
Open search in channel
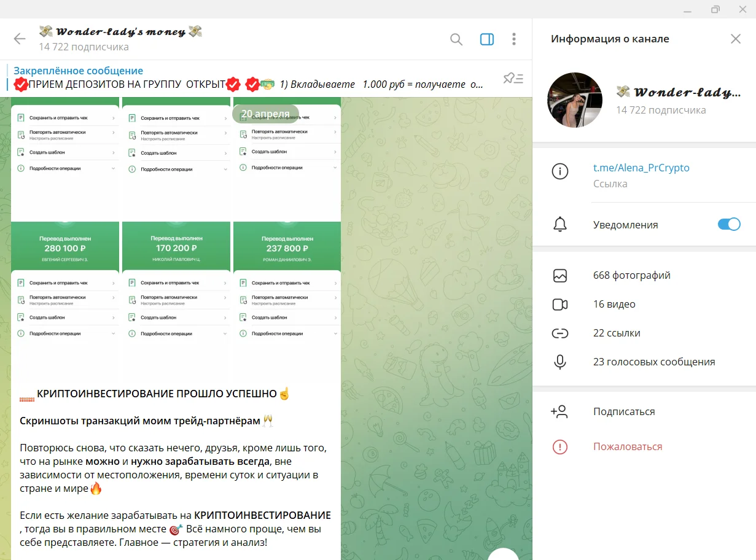coord(456,39)
